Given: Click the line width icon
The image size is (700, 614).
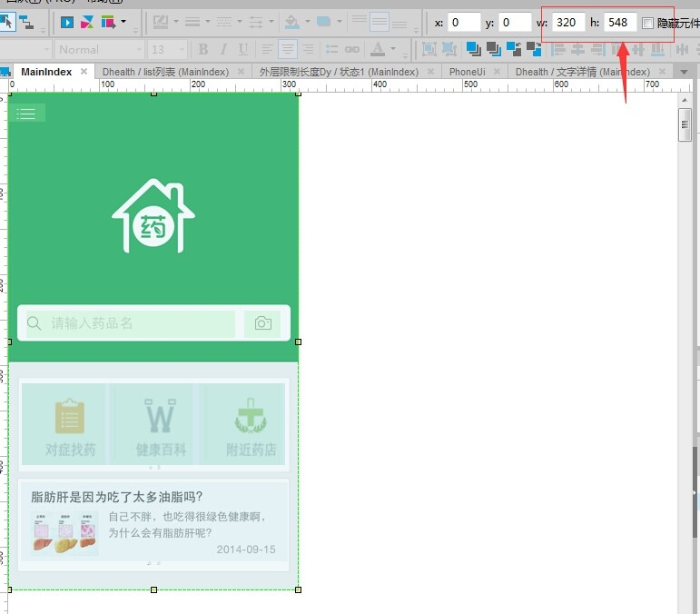Looking at the screenshot, I should pos(192,22).
